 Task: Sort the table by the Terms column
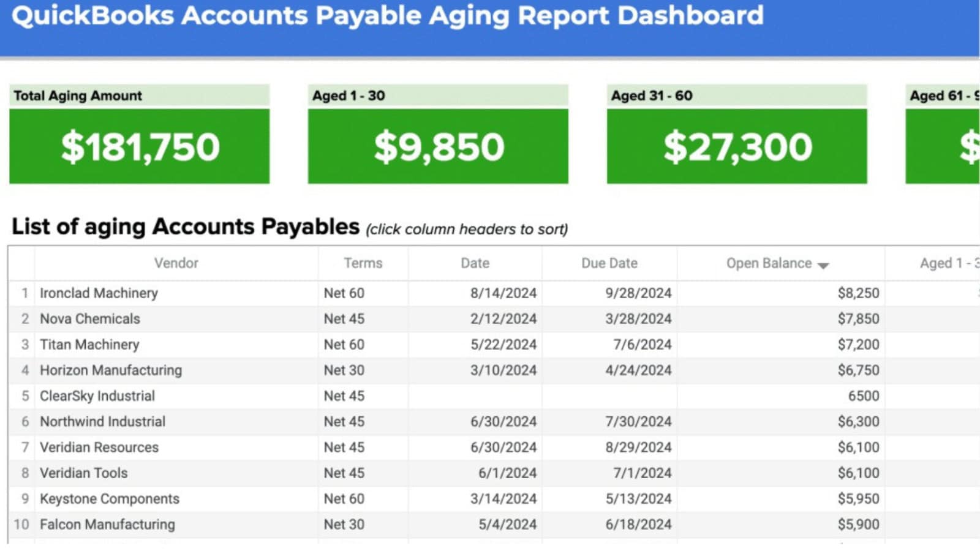363,263
